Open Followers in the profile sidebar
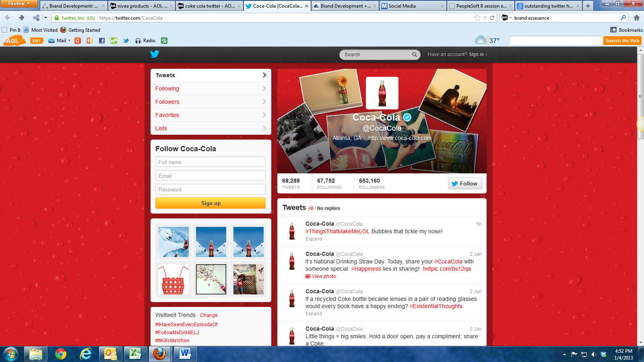 (x=167, y=102)
